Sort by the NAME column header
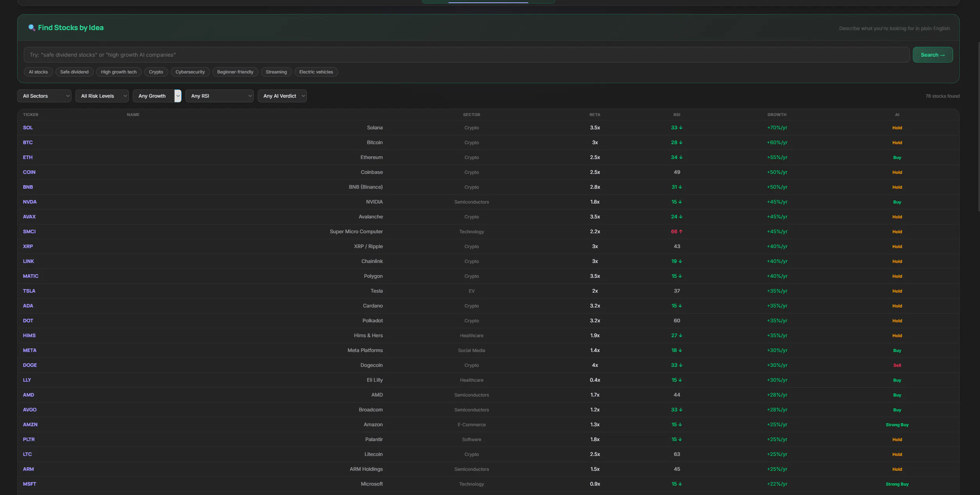 [133, 115]
